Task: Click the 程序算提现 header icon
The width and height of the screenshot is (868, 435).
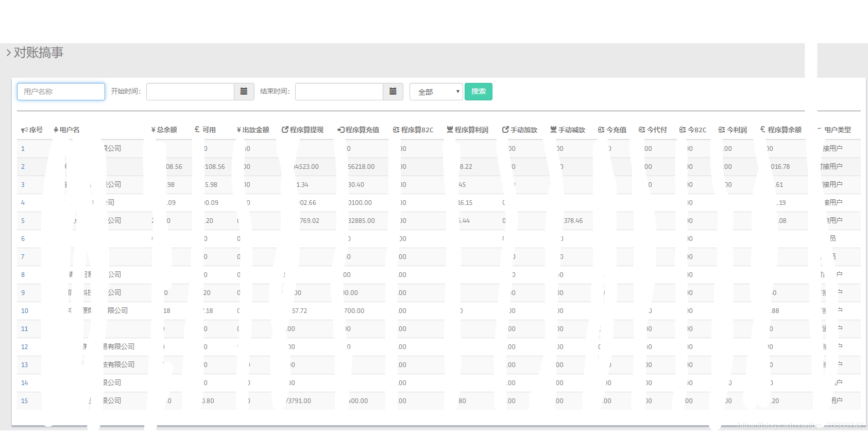Action: (x=285, y=130)
